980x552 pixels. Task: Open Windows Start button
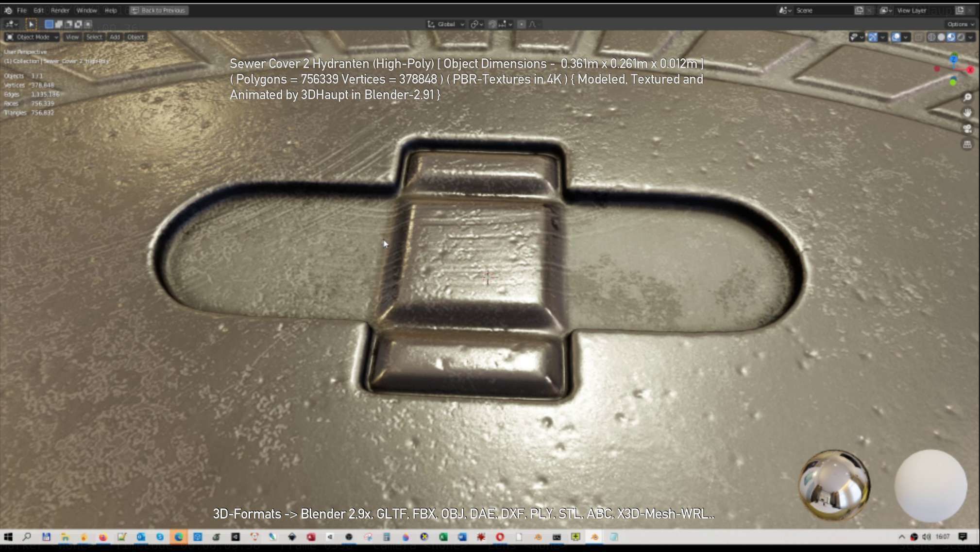point(8,536)
